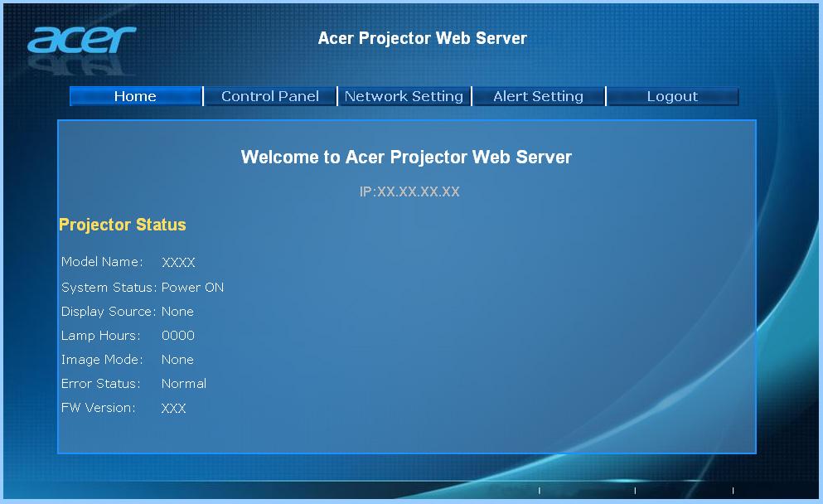Switch to the Control Panel tab
The width and height of the screenshot is (823, 504).
pyautogui.click(x=270, y=97)
